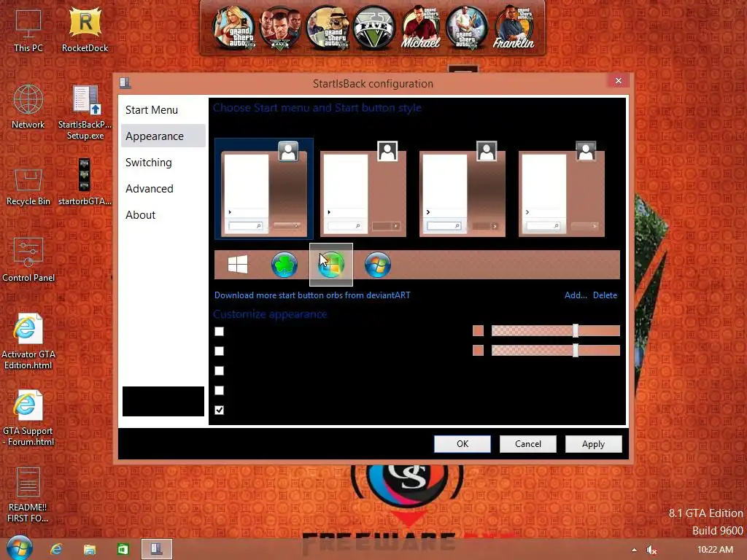The image size is (747, 560).
Task: Switch to the Start Menu section
Action: click(163, 110)
